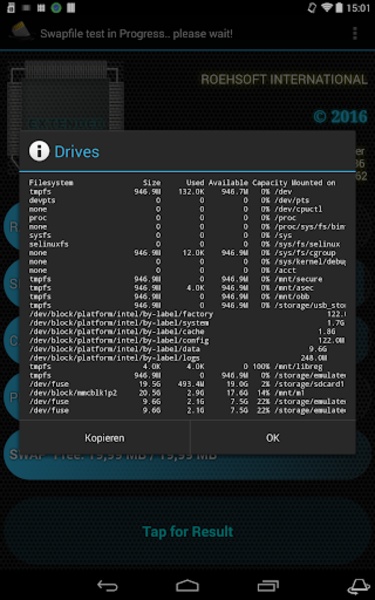Select the by-label/config line

(x=187, y=340)
